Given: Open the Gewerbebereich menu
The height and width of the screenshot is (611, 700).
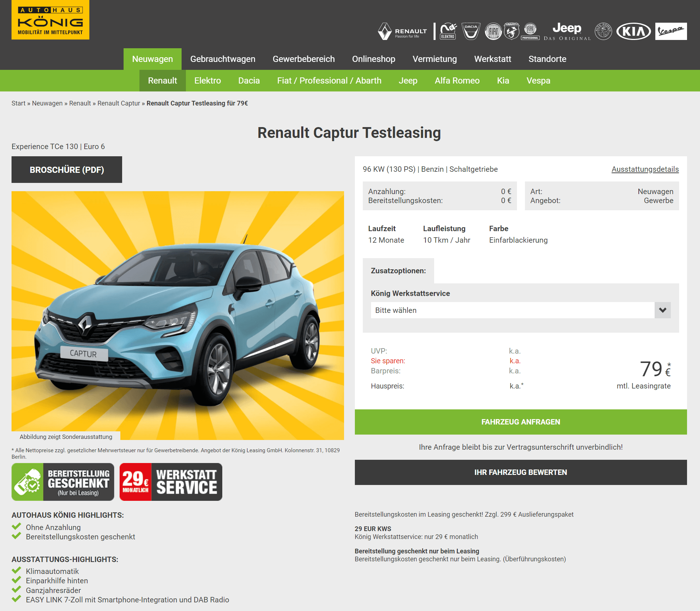Looking at the screenshot, I should (x=304, y=59).
